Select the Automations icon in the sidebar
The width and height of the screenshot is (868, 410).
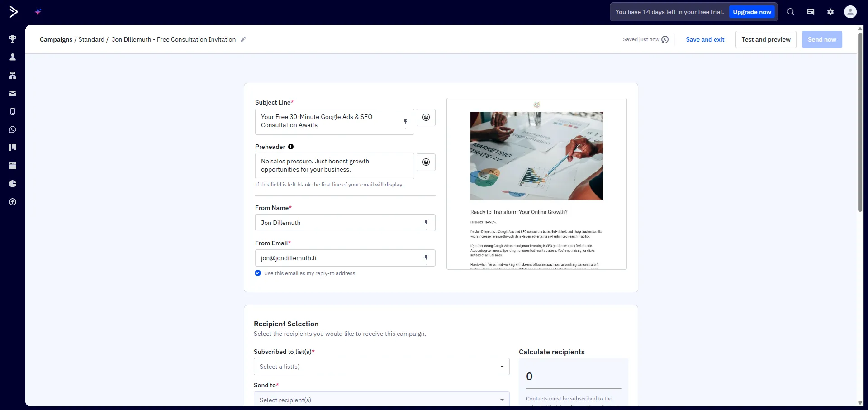click(x=12, y=75)
